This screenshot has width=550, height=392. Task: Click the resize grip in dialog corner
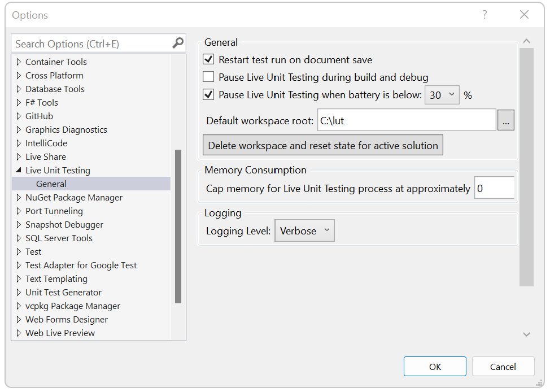click(540, 382)
